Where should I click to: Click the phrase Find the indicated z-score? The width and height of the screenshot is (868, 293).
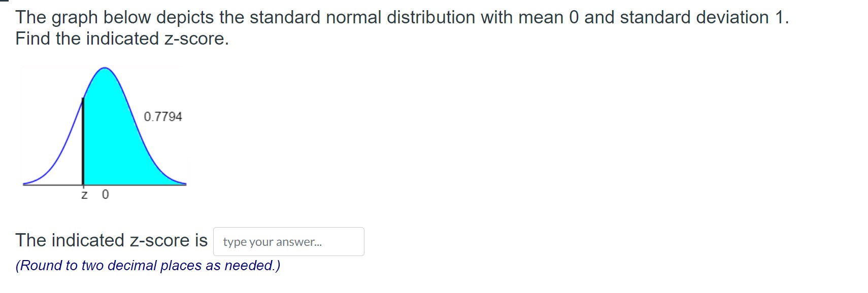tap(122, 39)
